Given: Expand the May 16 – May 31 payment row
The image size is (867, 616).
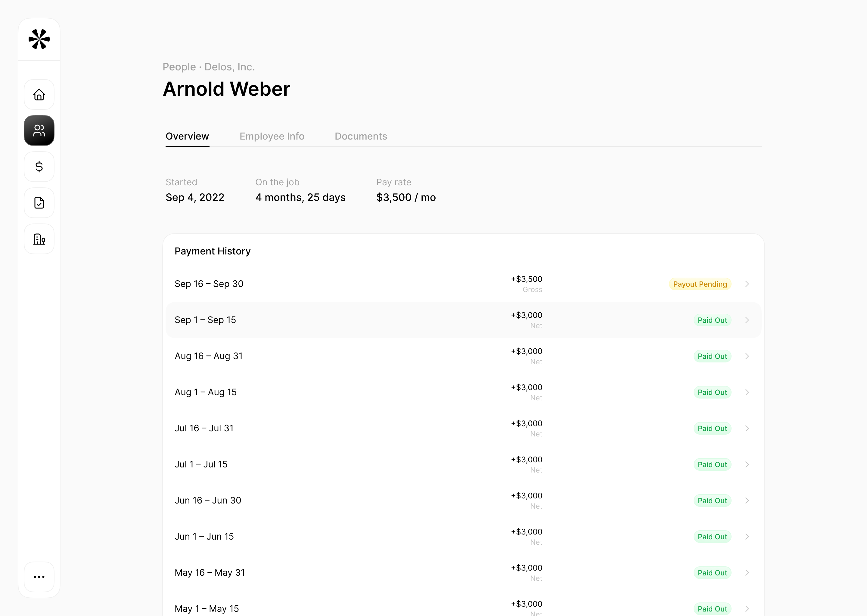Looking at the screenshot, I should (x=747, y=572).
